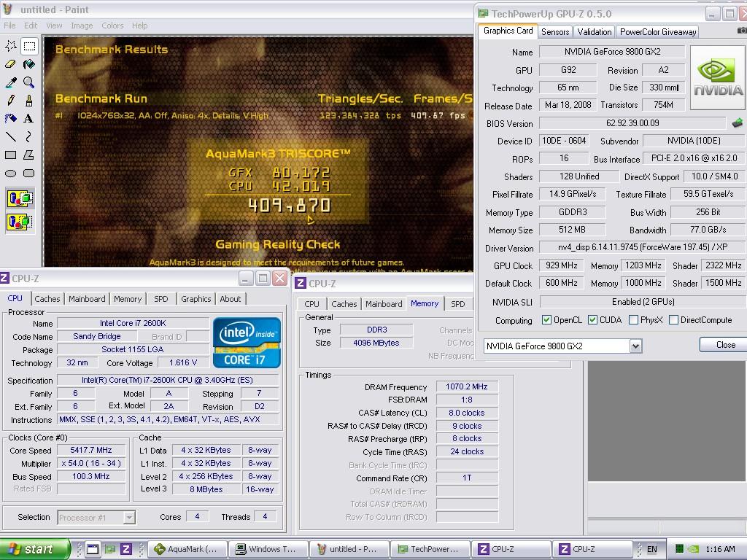Select the Brush tool in Paint
The height and width of the screenshot is (560, 747).
pyautogui.click(x=29, y=100)
